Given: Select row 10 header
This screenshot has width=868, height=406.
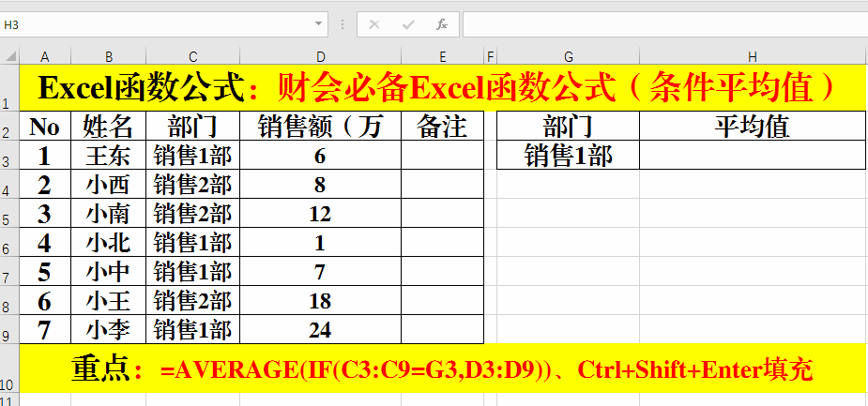Looking at the screenshot, I should tap(9, 368).
